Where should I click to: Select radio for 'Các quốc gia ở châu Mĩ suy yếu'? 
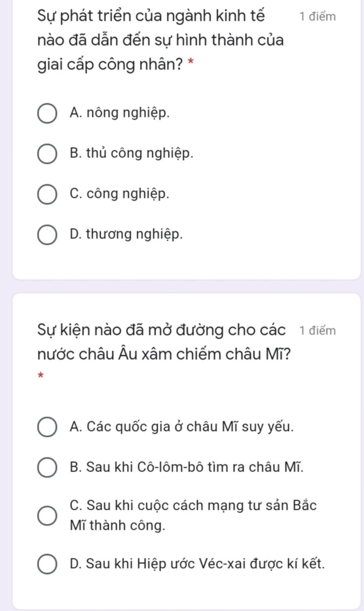[47, 427]
